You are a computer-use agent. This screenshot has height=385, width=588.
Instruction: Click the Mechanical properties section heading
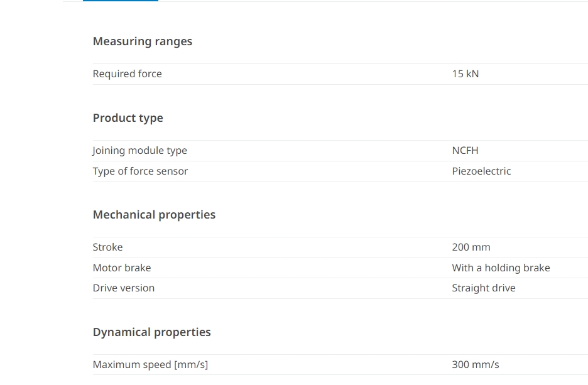[154, 215]
